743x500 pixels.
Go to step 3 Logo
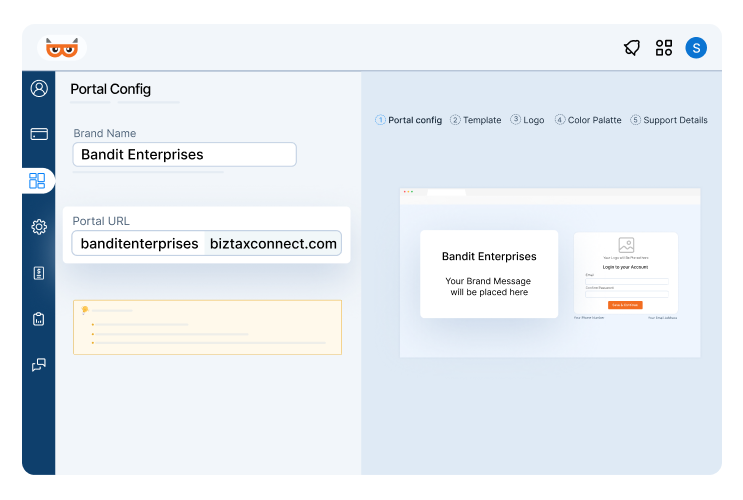click(x=527, y=120)
